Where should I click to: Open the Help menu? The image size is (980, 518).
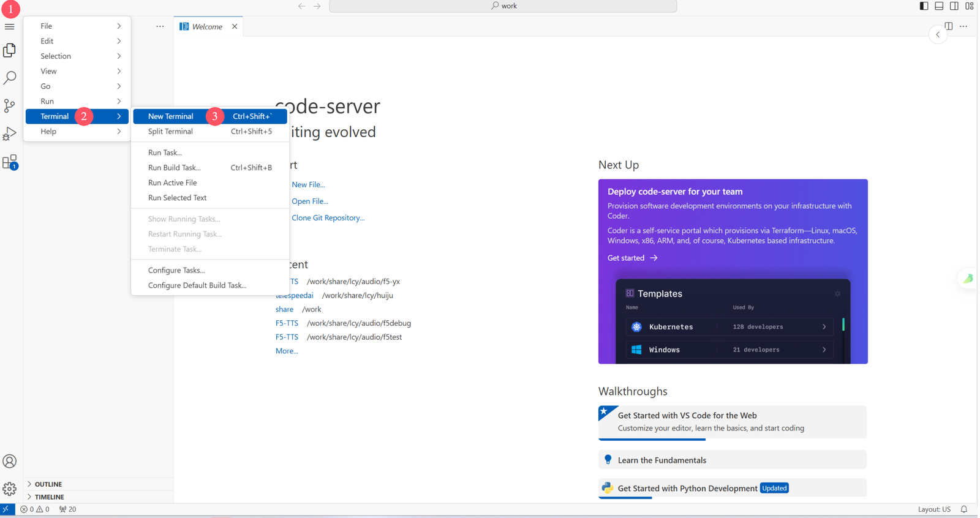[x=77, y=131]
